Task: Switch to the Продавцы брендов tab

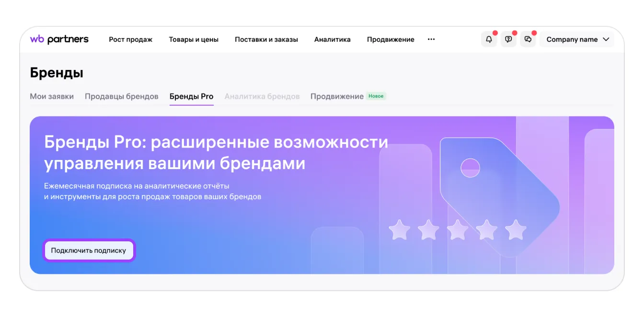Action: pyautogui.click(x=121, y=96)
